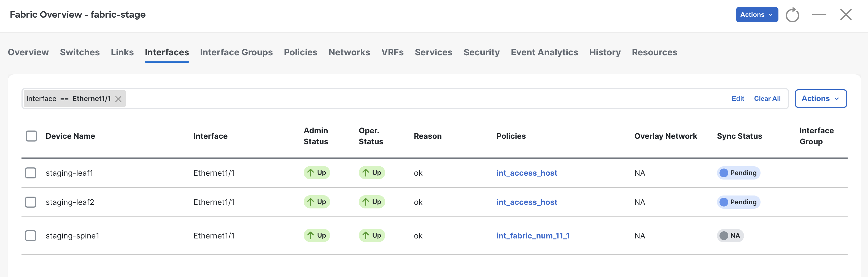
Task: Click the ok reason in staging-leaf1 row
Action: click(x=418, y=173)
